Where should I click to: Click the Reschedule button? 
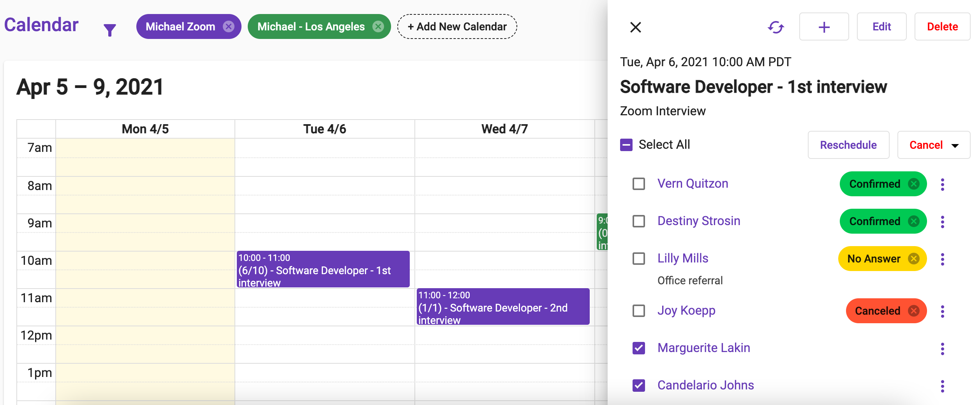(848, 145)
